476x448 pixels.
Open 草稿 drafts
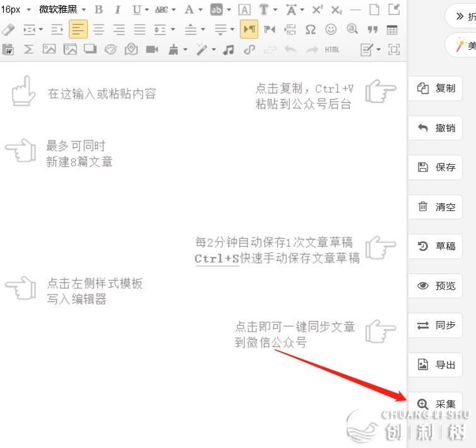pyautogui.click(x=436, y=246)
